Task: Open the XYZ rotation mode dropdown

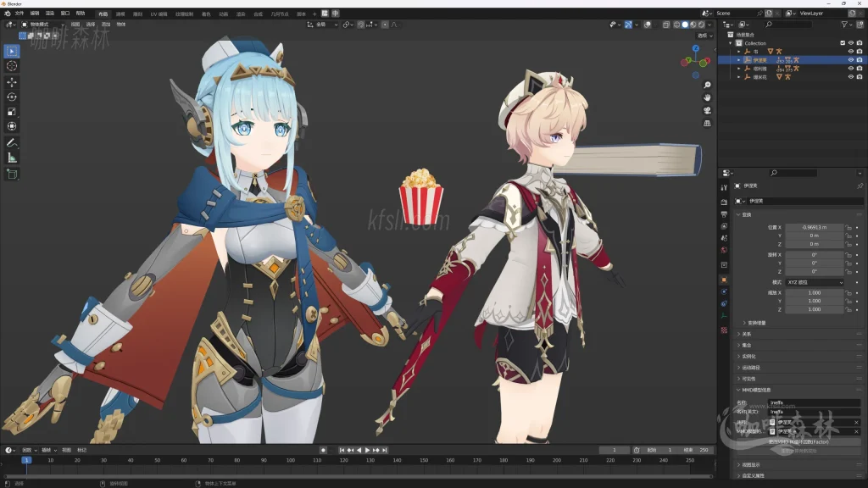Action: coord(815,282)
